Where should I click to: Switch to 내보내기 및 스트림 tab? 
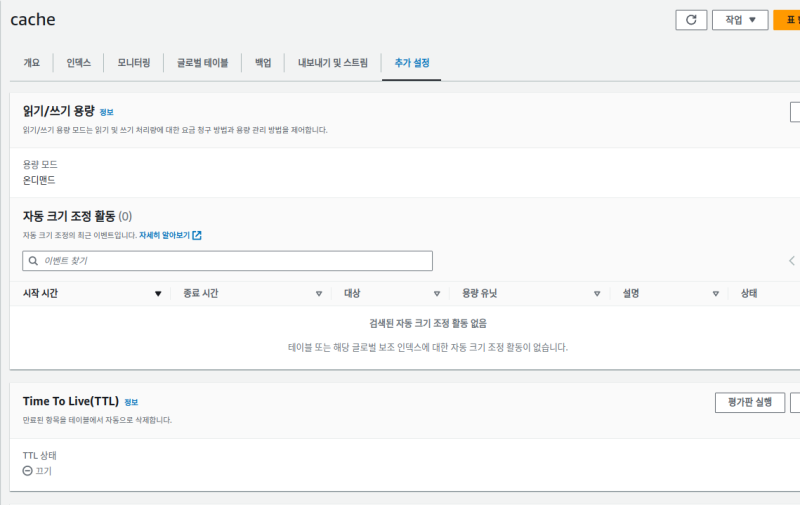(332, 63)
